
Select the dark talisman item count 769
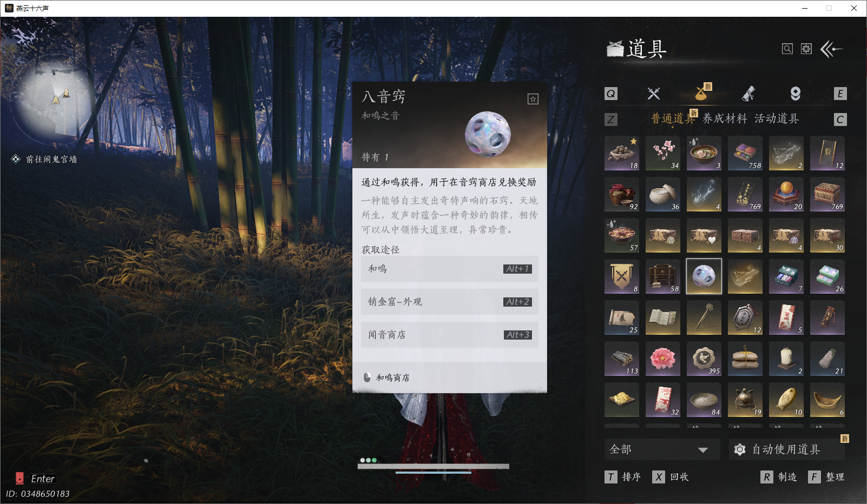pyautogui.click(x=745, y=194)
